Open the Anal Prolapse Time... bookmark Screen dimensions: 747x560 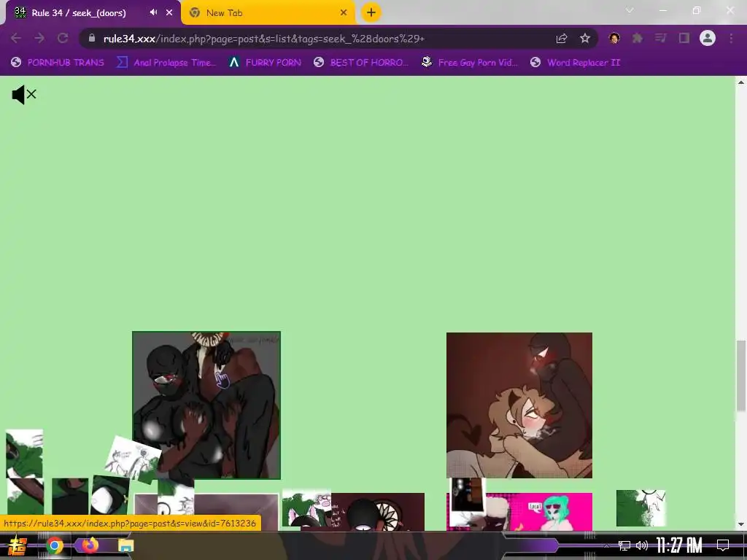pyautogui.click(x=166, y=63)
